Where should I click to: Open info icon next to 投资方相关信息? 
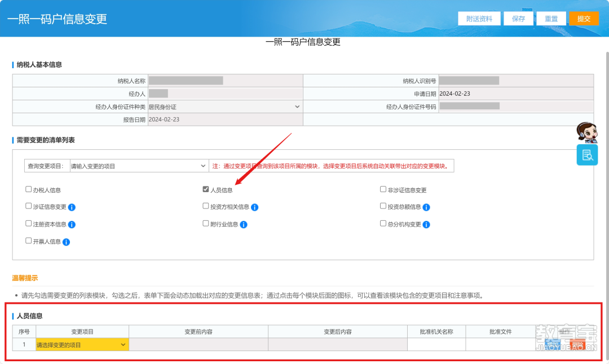coord(255,207)
